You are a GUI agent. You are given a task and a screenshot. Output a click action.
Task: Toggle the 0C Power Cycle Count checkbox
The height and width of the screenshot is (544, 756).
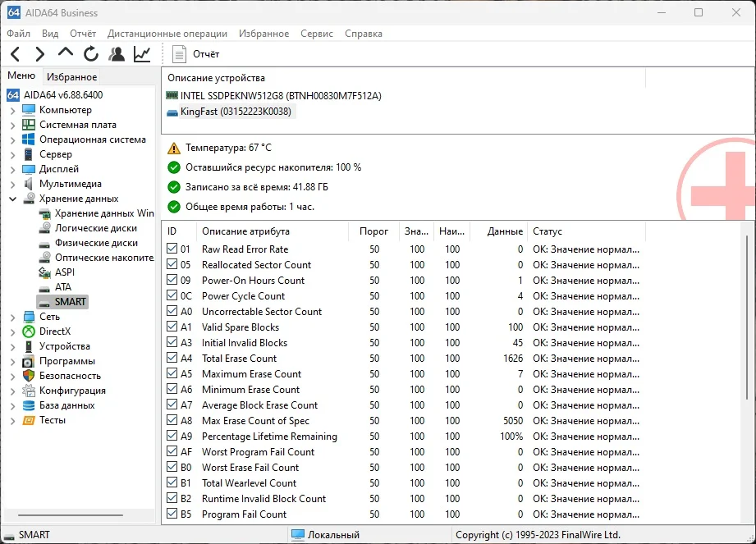click(x=172, y=295)
